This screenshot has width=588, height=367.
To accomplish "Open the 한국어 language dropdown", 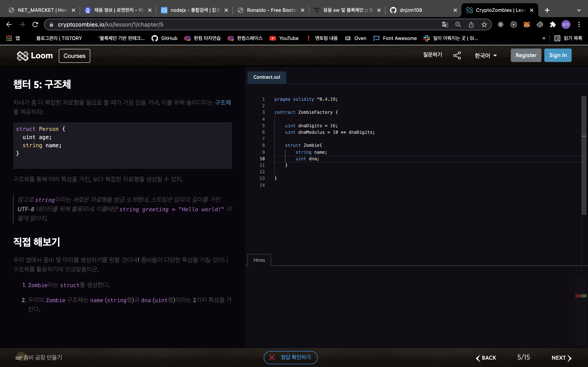I will tap(486, 56).
